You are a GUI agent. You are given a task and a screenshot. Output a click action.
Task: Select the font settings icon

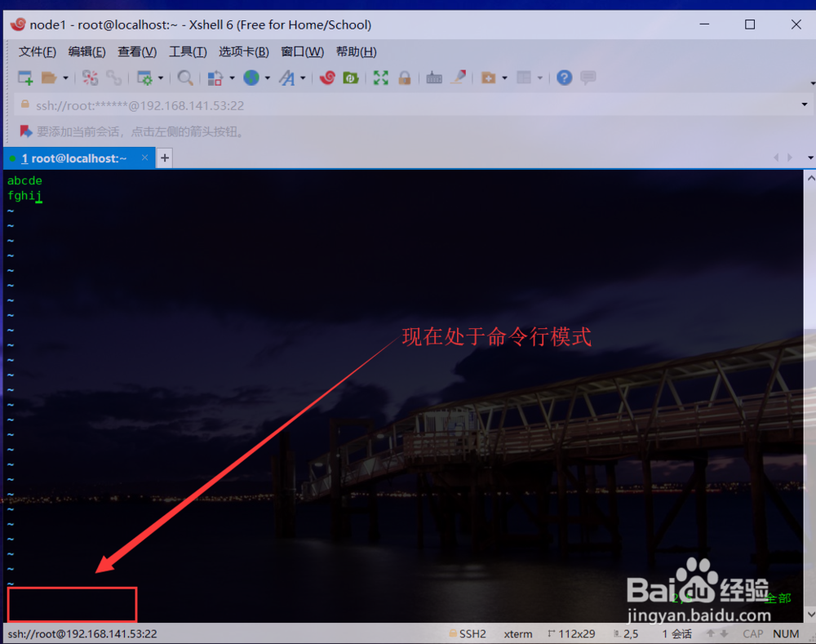point(287,78)
